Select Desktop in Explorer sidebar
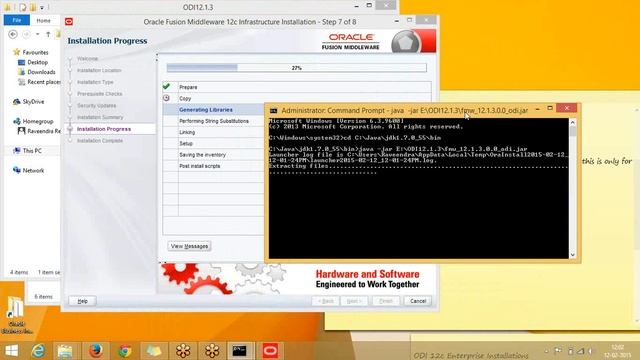The width and height of the screenshot is (640, 360). [x=38, y=62]
